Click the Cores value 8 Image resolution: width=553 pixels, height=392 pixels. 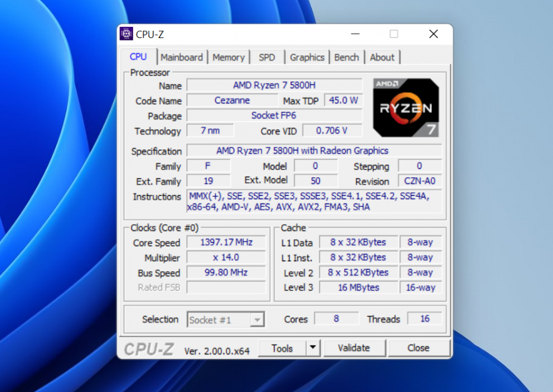point(336,319)
